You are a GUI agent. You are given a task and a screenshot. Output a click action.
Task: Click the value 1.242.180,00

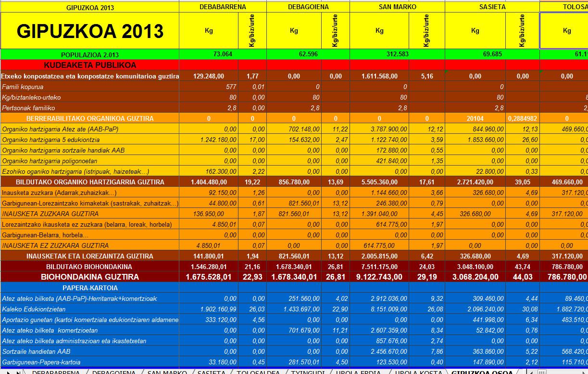(209, 140)
